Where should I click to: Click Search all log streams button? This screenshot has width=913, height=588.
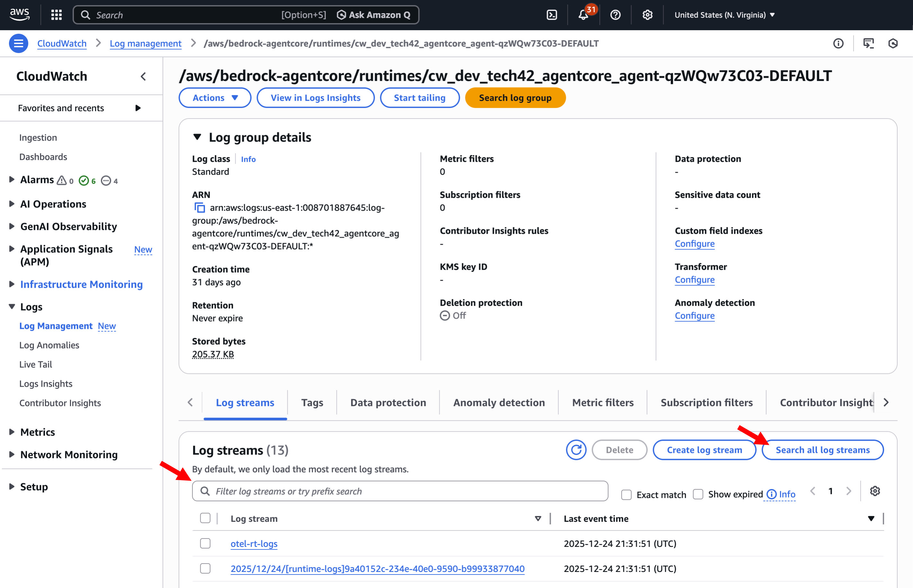(x=822, y=450)
